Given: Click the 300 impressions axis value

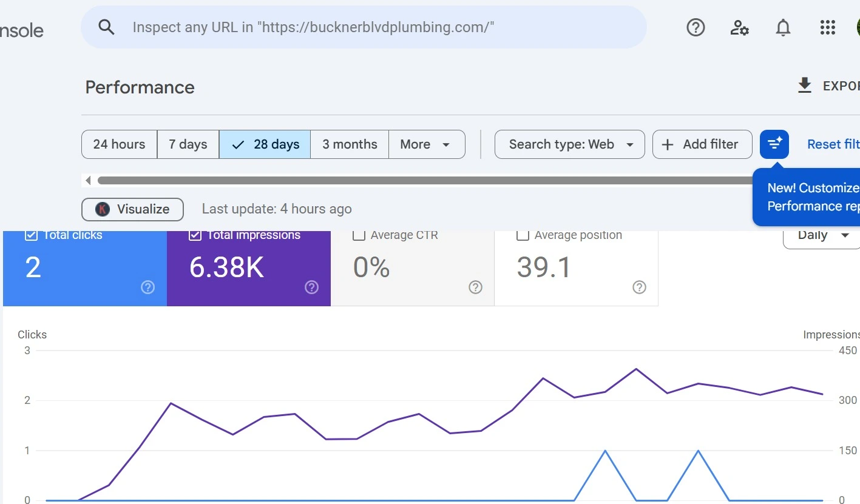Looking at the screenshot, I should coord(847,400).
